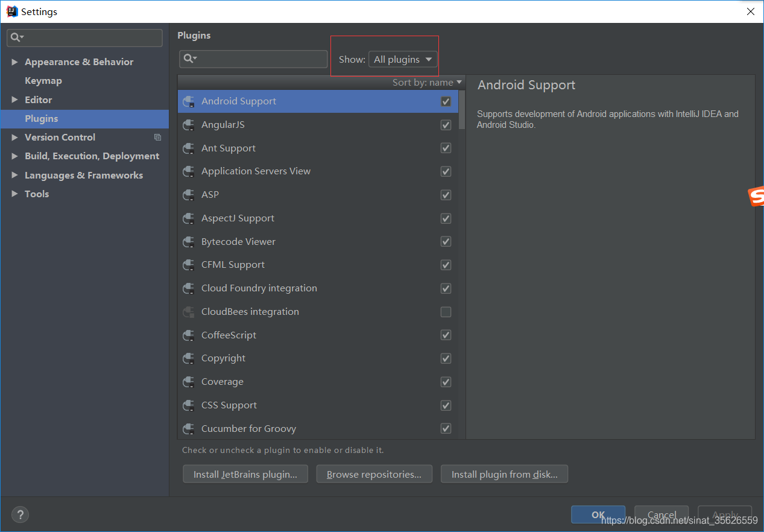The height and width of the screenshot is (532, 764).
Task: Select the Cloud Foundry integration plugin name
Action: pyautogui.click(x=259, y=288)
